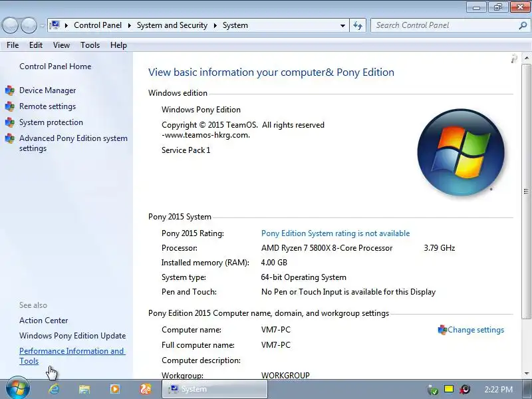The height and width of the screenshot is (399, 532).
Task: Open the Edit menu
Action: (x=36, y=45)
